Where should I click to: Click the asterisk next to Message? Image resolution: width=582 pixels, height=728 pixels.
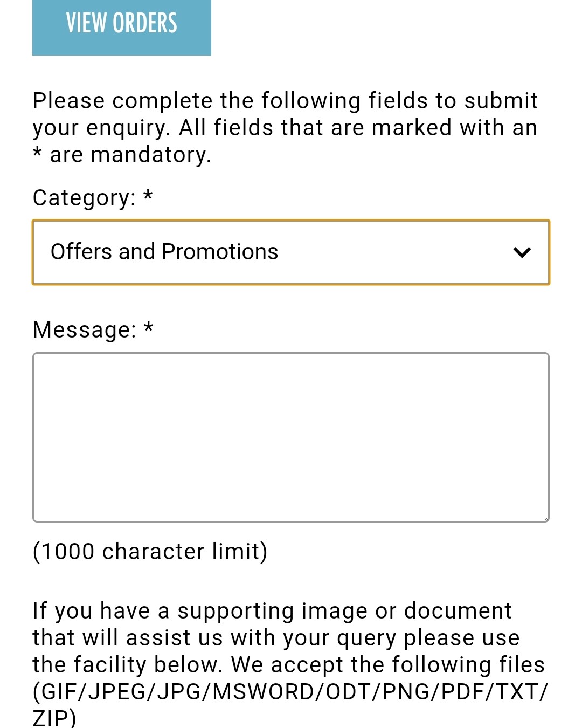(149, 327)
